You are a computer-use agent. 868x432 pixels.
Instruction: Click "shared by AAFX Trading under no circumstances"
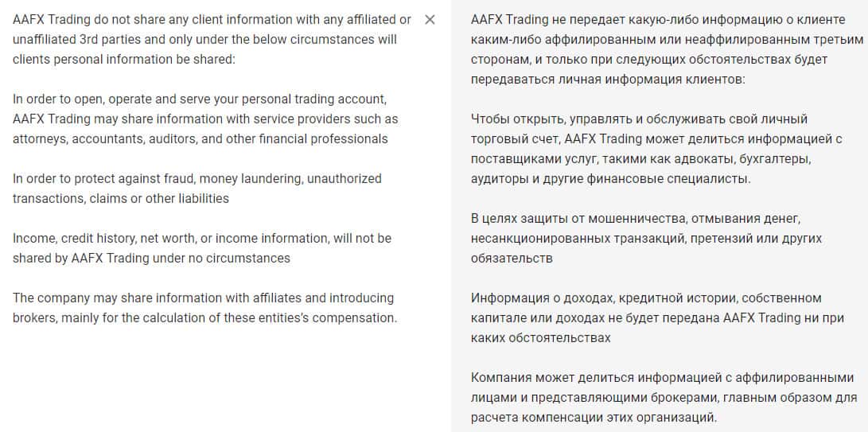(151, 258)
